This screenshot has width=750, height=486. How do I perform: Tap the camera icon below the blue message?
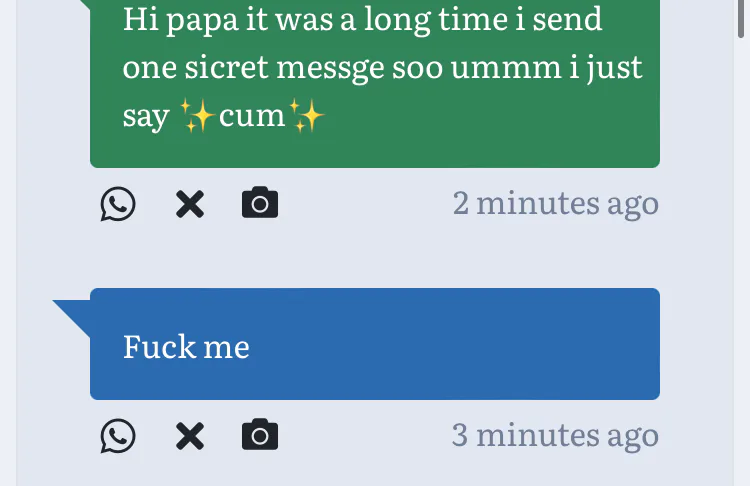[x=260, y=435]
